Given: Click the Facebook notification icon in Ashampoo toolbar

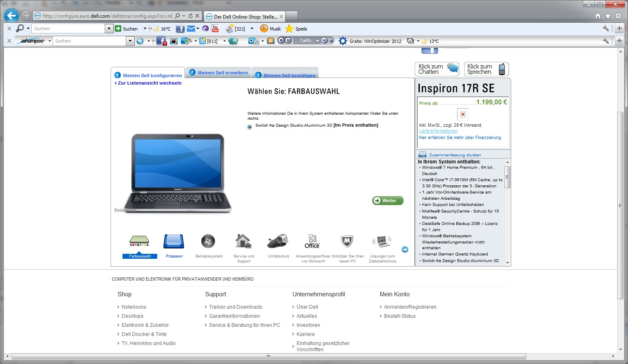Looking at the screenshot, I should [161, 41].
